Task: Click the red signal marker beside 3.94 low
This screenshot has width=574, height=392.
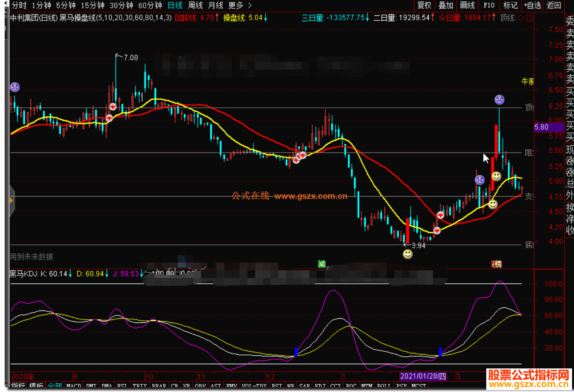Action: 437,231
